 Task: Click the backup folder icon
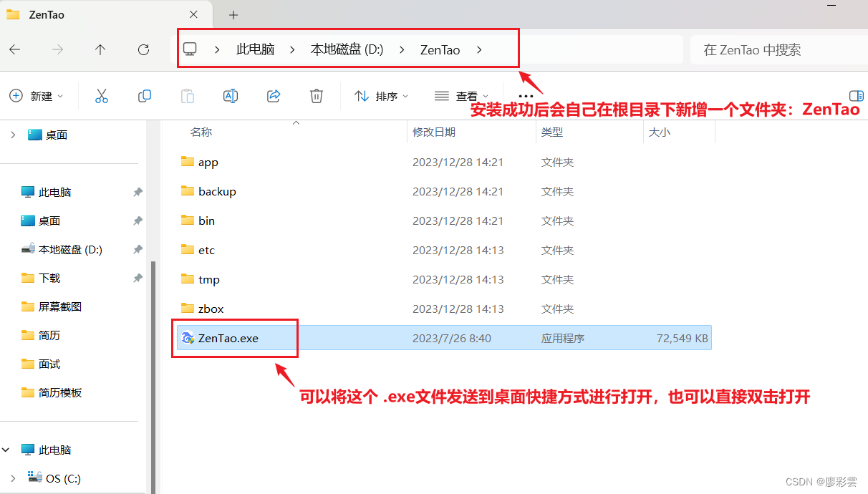pyautogui.click(x=188, y=191)
